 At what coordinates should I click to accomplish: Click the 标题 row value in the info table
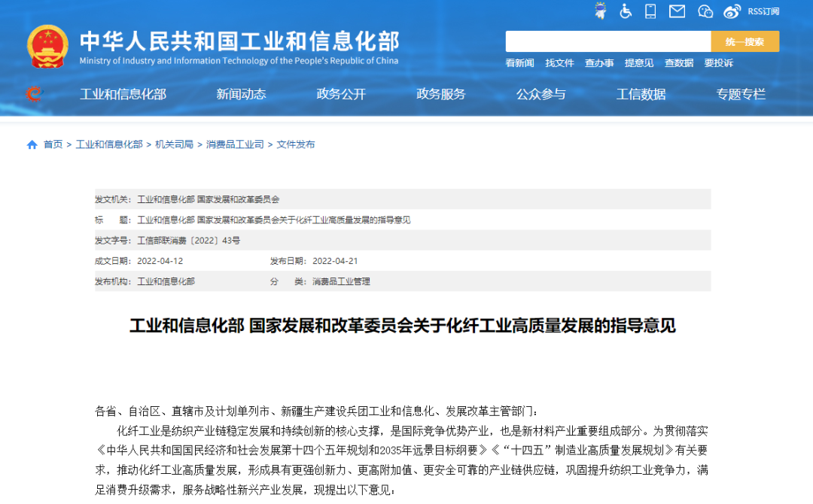click(274, 220)
